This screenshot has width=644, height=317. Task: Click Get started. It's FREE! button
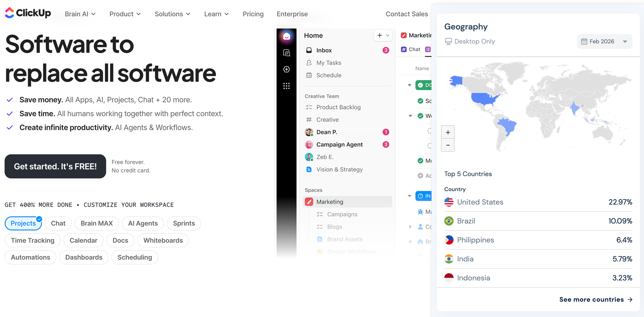(x=55, y=167)
